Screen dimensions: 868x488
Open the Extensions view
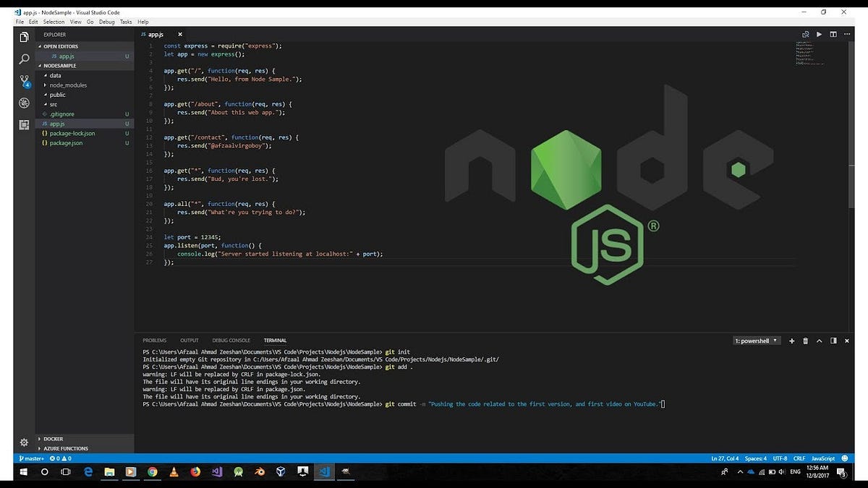click(23, 125)
